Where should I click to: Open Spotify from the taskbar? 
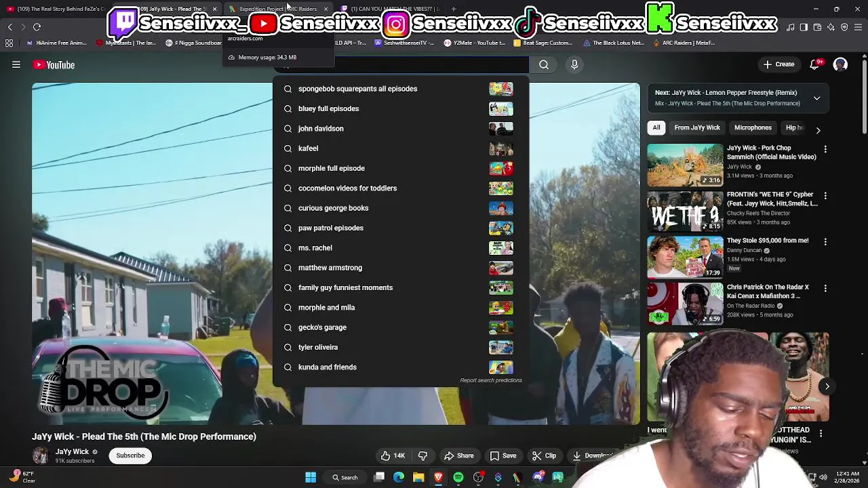tap(458, 478)
